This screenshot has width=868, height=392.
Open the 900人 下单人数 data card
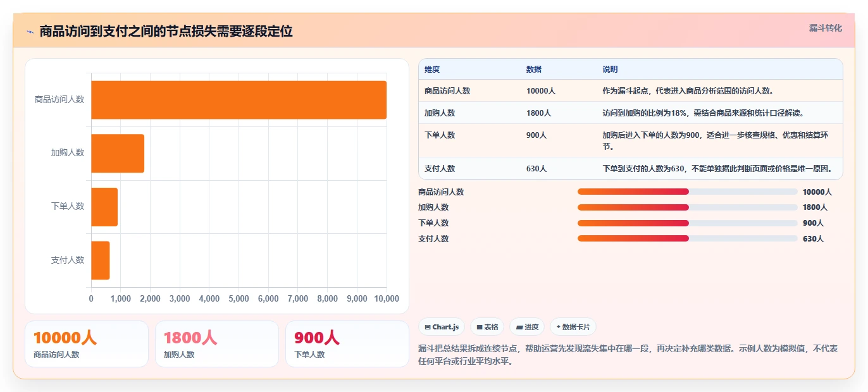347,344
